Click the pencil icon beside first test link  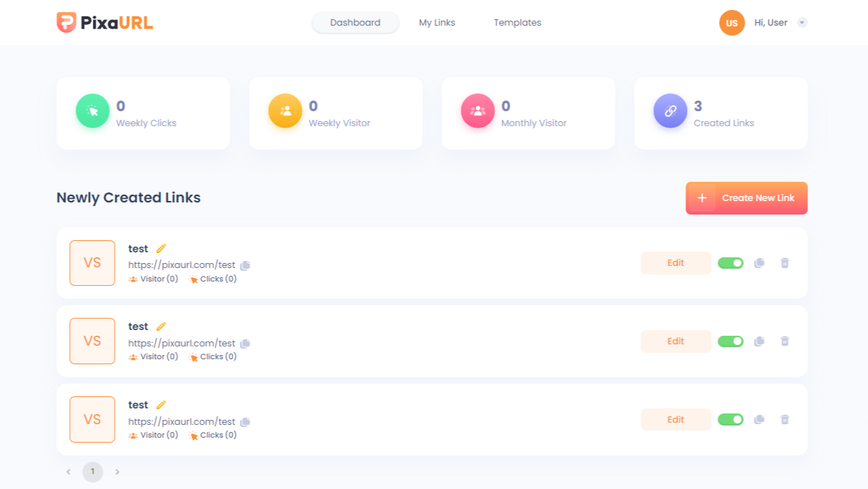pos(161,249)
